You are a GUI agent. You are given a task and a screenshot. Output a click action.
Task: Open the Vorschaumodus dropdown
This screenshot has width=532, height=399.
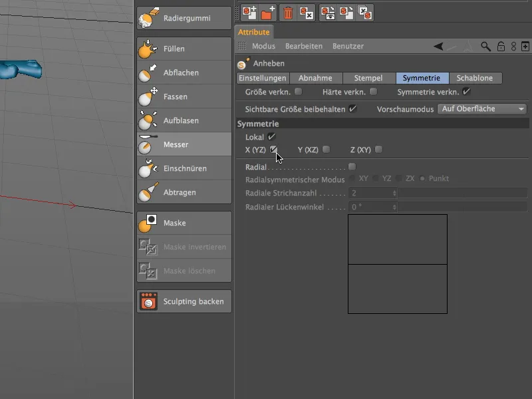point(482,109)
